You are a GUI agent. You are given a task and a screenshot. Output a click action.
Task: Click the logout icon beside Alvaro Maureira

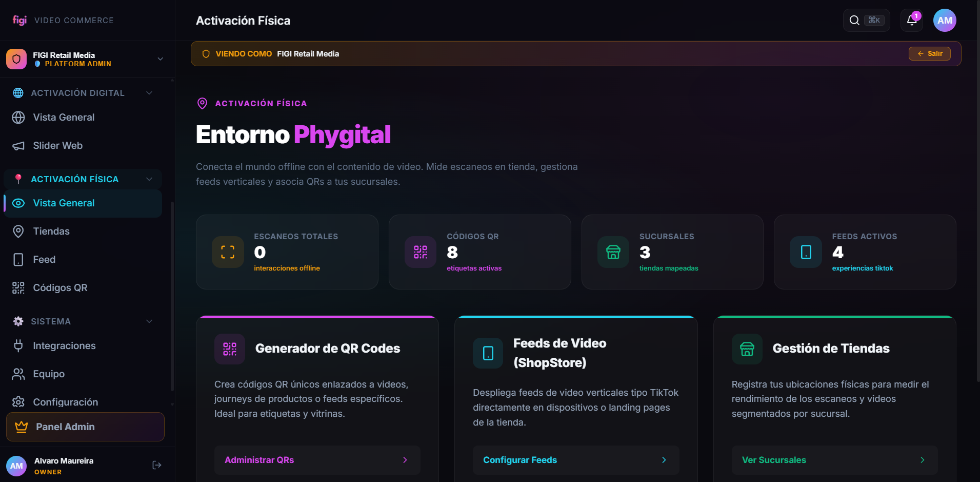click(157, 465)
